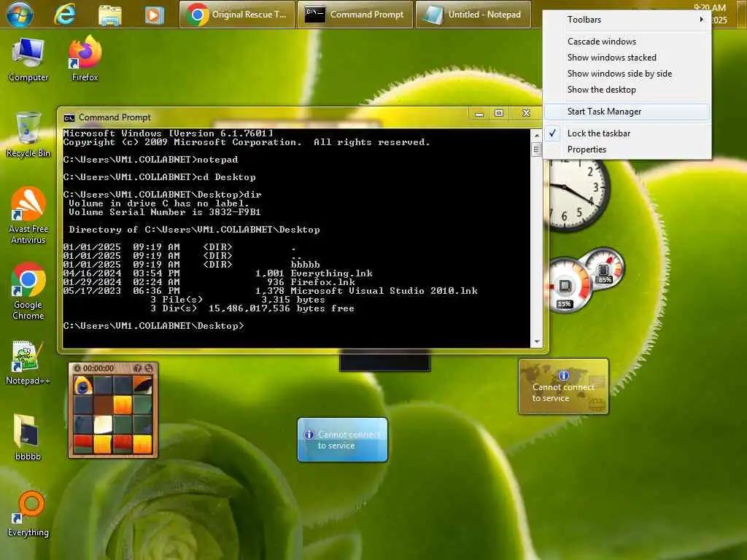Switch to the Chrome Original Rescue taskbar button
The height and width of the screenshot is (560, 747).
[x=237, y=15]
